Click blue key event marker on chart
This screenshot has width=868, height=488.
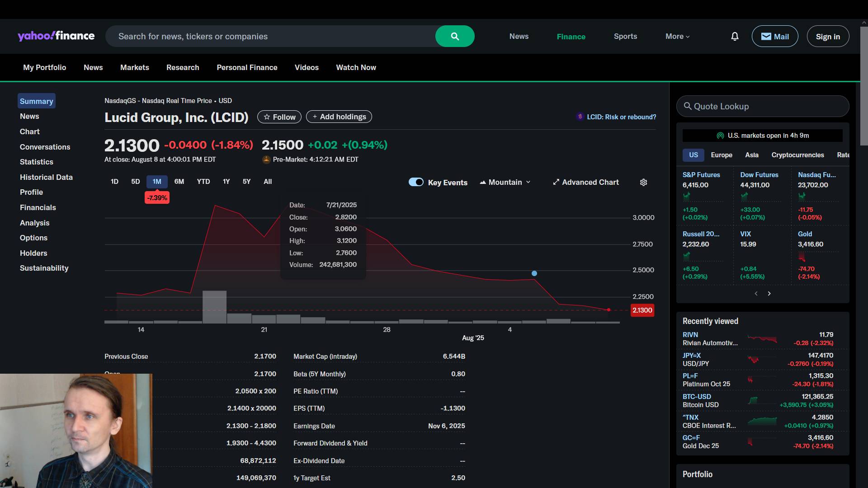(x=534, y=273)
